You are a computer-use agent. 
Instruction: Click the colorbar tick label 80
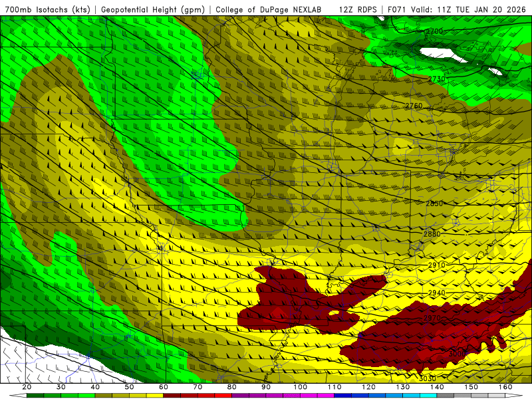tap(231, 387)
